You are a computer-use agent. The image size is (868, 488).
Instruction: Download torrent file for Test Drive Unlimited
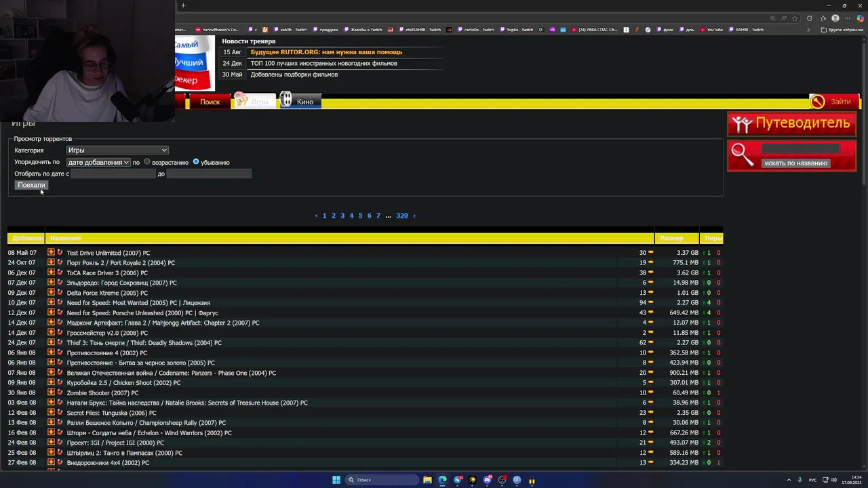[51, 252]
